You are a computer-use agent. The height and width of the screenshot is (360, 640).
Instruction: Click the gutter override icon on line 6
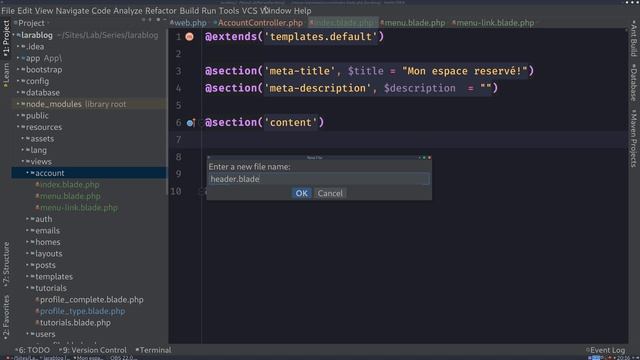(191, 122)
